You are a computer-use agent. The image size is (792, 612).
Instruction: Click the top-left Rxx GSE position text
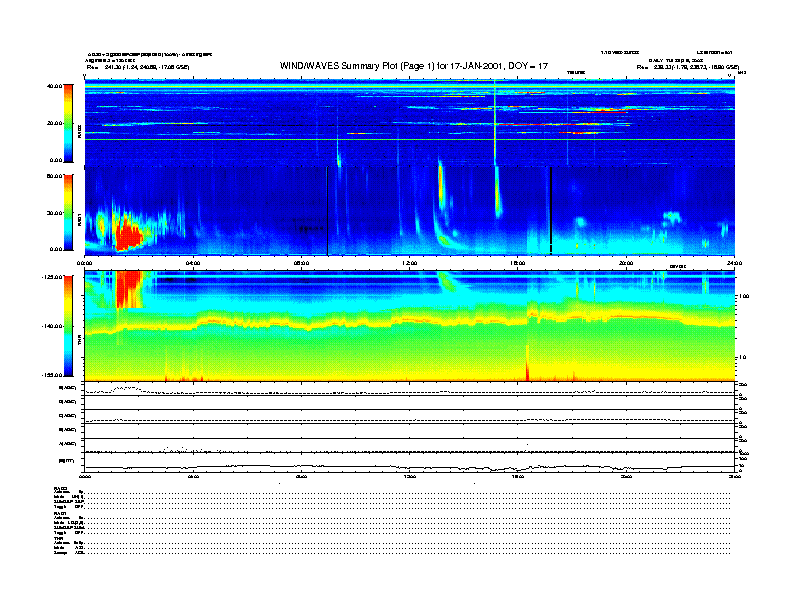pos(137,67)
